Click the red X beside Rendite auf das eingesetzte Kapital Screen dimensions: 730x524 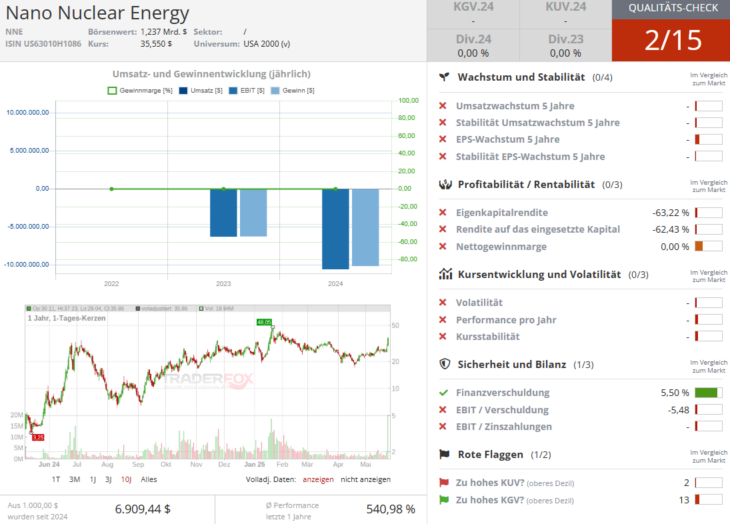(443, 229)
